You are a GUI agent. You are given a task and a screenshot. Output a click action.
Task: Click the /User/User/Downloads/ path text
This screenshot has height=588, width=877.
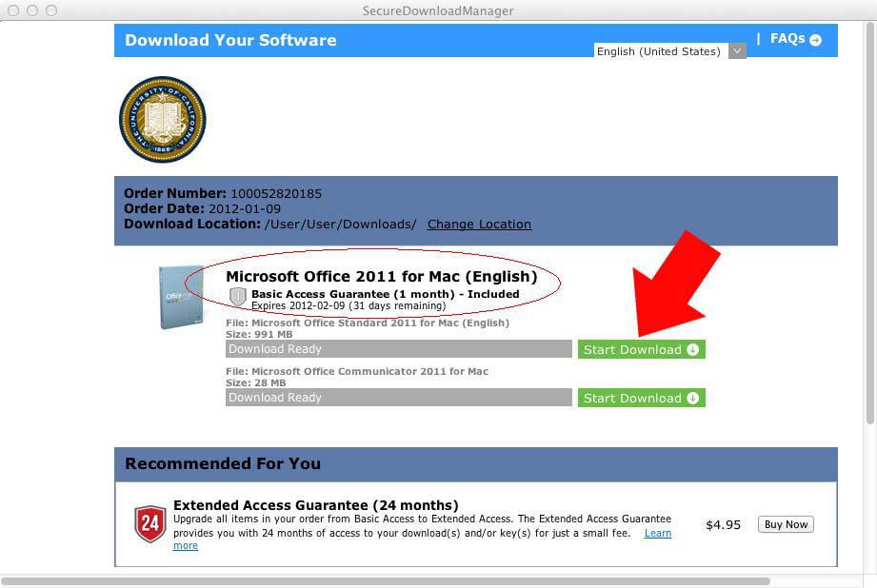pos(341,225)
